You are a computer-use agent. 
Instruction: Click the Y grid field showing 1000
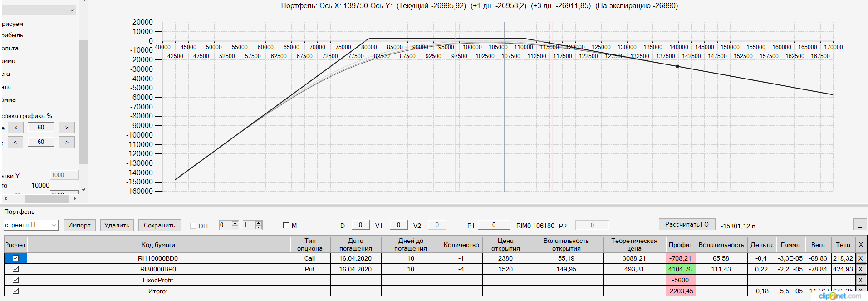[x=64, y=175]
